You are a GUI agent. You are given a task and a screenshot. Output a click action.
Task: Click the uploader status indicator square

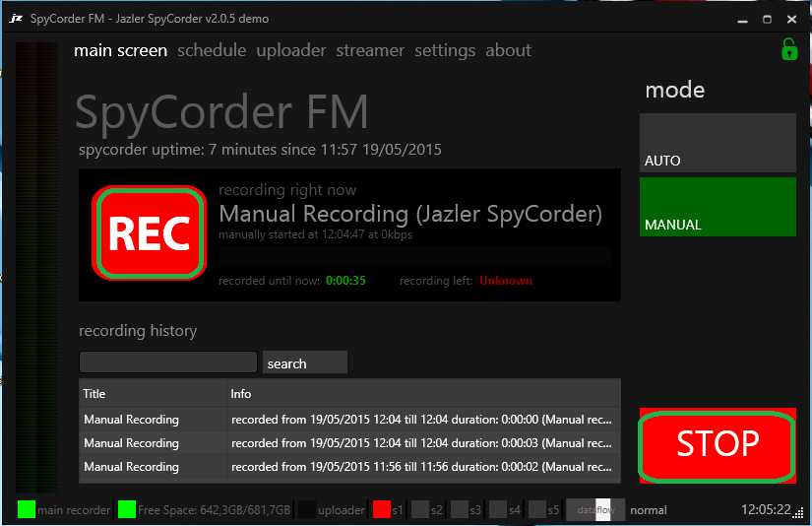[306, 509]
